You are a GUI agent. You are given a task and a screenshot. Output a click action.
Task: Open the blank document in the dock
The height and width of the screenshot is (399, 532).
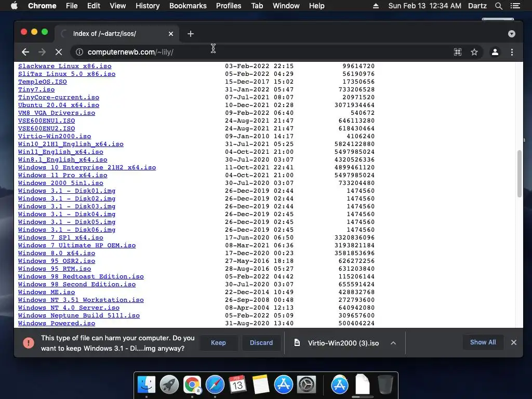click(x=362, y=384)
